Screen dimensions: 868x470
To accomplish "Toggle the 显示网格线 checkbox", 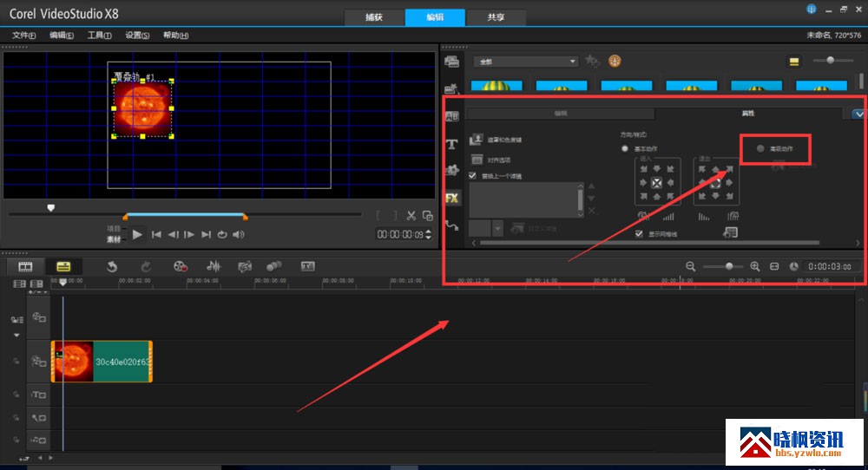I will pyautogui.click(x=639, y=233).
